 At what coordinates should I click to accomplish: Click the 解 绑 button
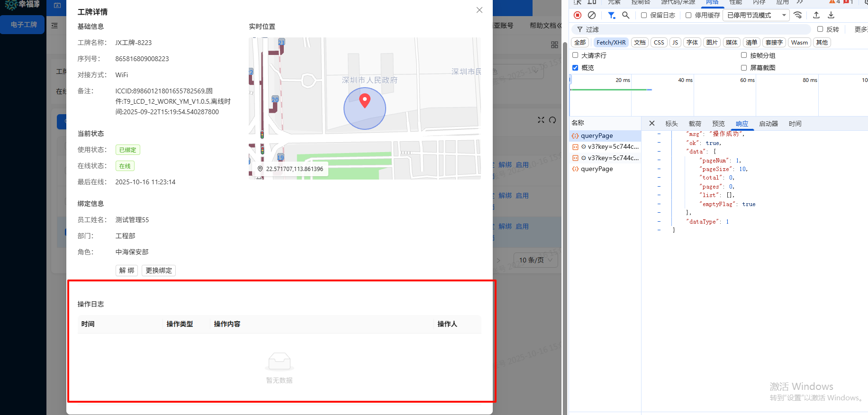tap(127, 271)
